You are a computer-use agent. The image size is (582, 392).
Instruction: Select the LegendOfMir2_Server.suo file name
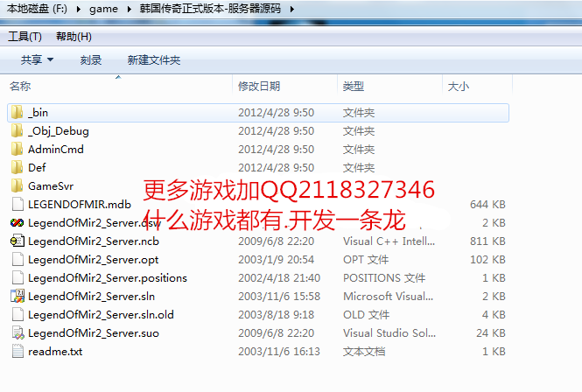94,333
